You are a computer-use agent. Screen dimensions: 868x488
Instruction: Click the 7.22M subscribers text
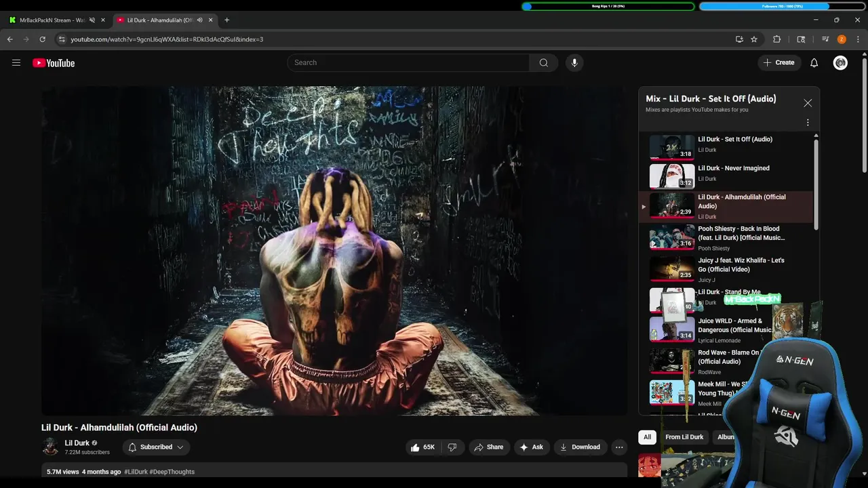tap(87, 452)
